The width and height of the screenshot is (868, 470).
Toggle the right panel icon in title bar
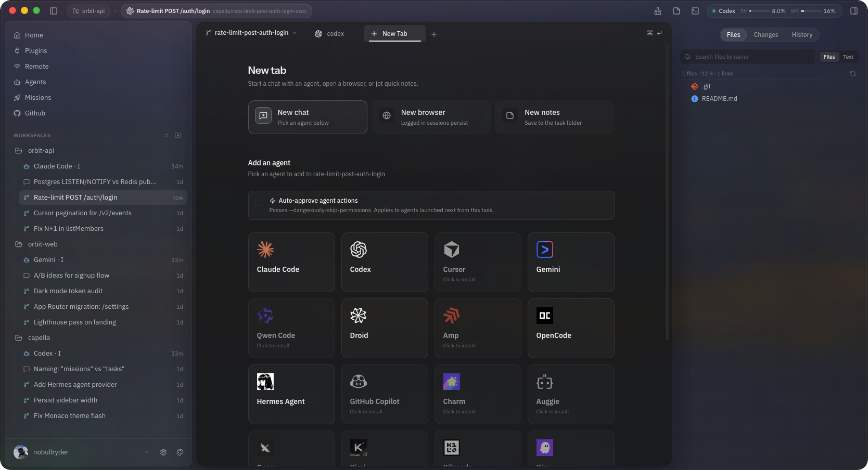tap(854, 11)
